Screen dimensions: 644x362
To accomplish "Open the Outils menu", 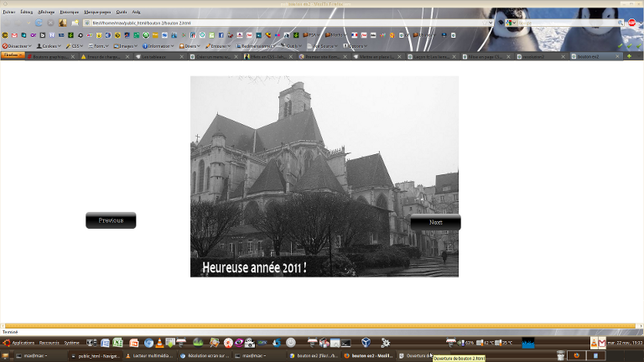I will coord(121,12).
